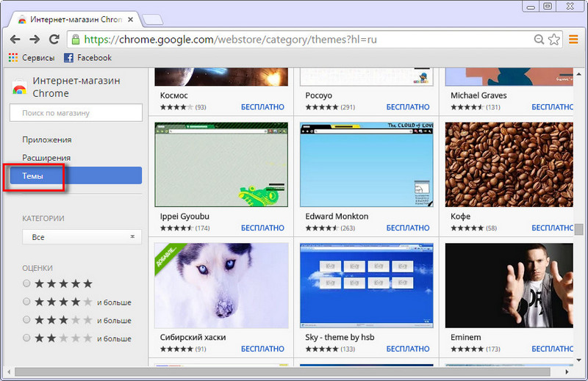Open the Ippei Gyoubu theme thumbnail
The height and width of the screenshot is (381, 588).
tap(221, 165)
